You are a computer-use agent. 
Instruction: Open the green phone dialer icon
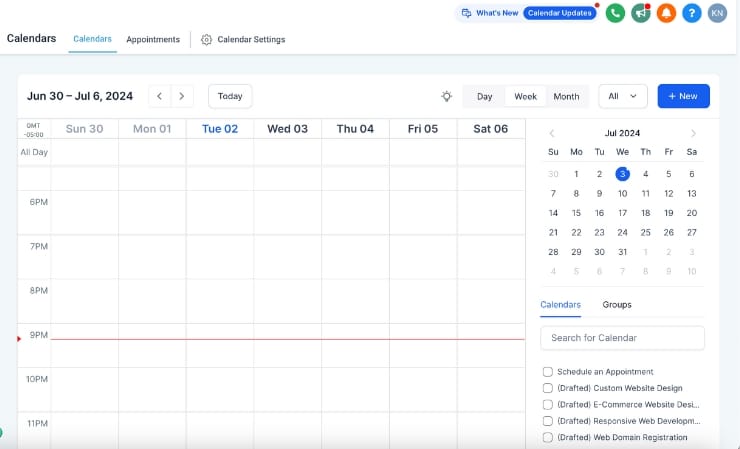615,13
